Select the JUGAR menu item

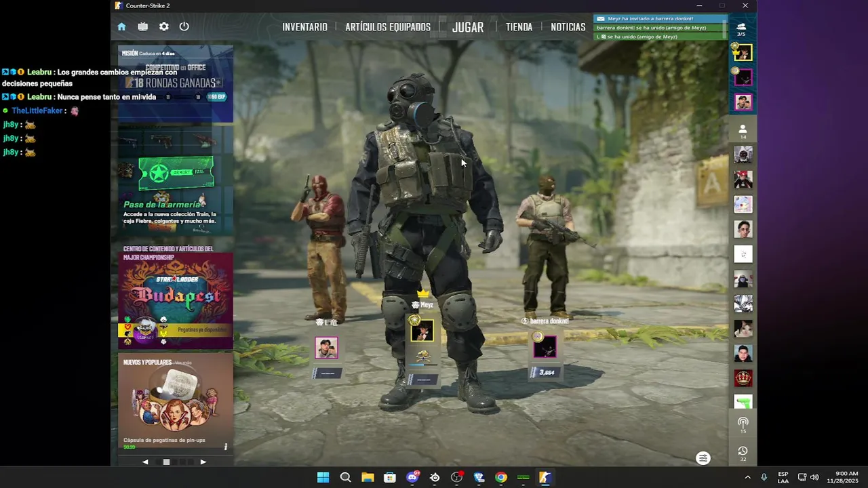(468, 27)
